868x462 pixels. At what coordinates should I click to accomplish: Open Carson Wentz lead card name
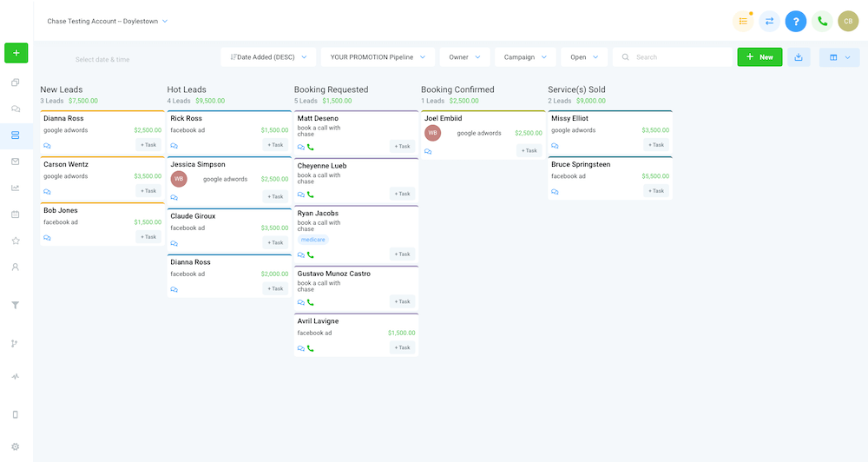[66, 164]
